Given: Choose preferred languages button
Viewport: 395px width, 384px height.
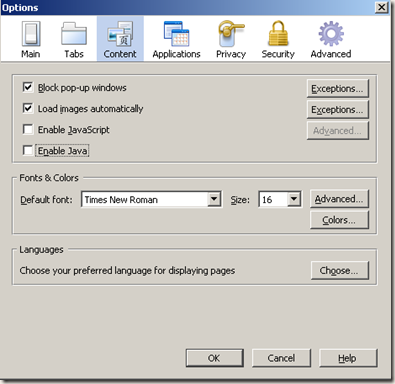Looking at the screenshot, I should tap(340, 270).
